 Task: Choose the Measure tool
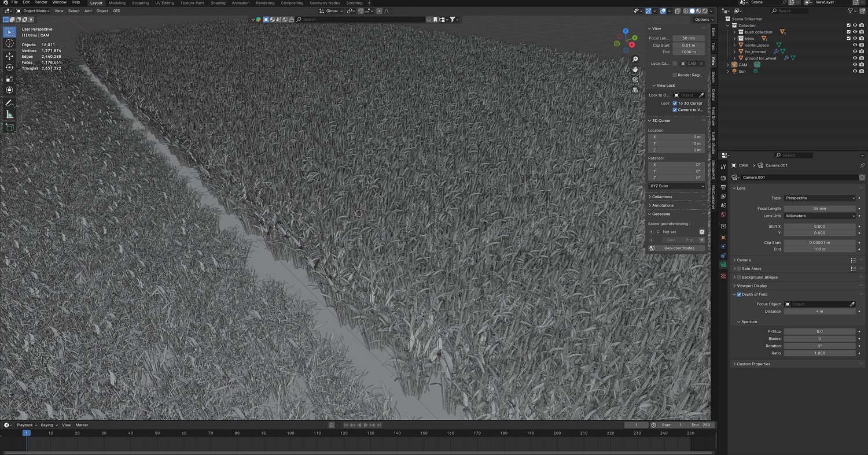(x=9, y=114)
